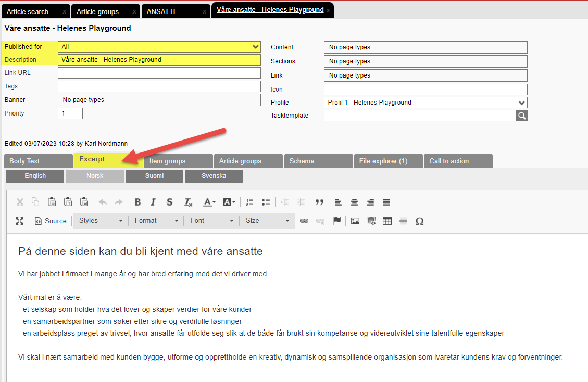Click the Link URL input field
Viewport: 588px width, 382px height.
159,73
